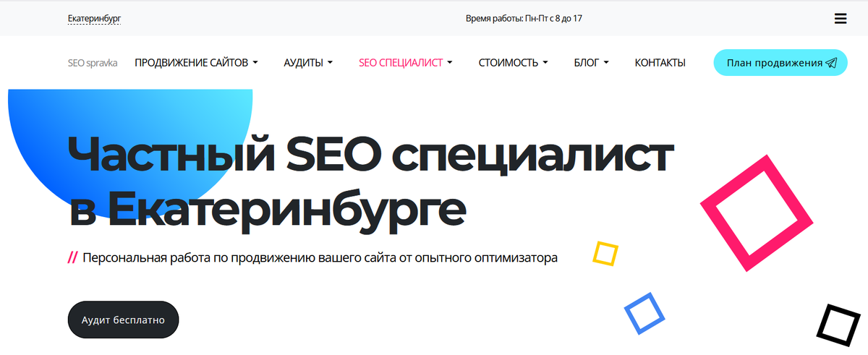
Task: Go to КОНТАКТЫ page
Action: point(660,63)
